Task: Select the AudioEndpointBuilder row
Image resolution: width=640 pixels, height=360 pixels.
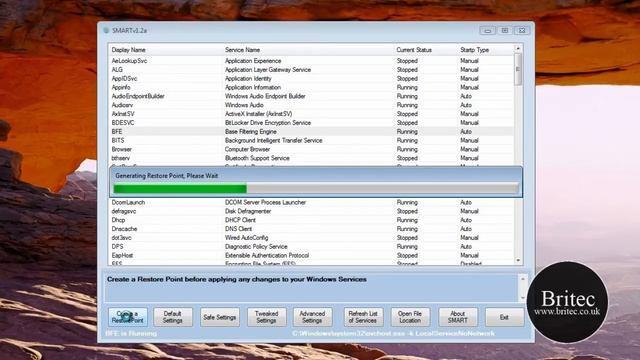Action: tap(311, 96)
